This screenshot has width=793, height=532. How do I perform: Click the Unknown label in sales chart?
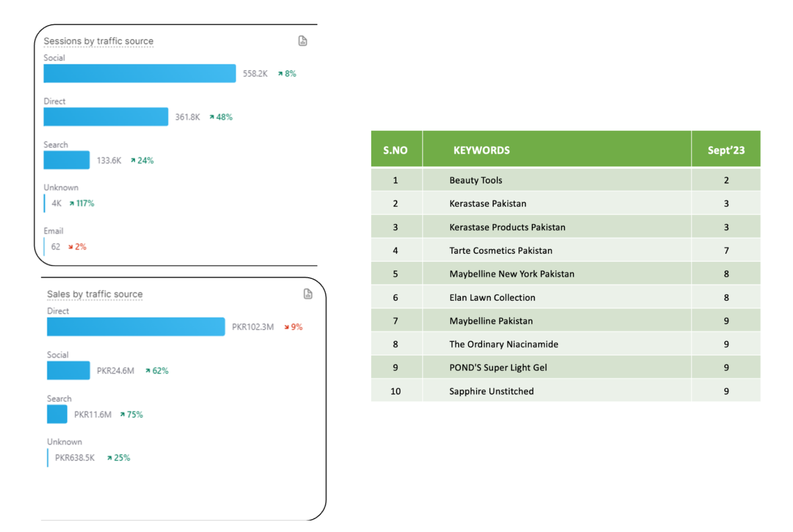[65, 442]
